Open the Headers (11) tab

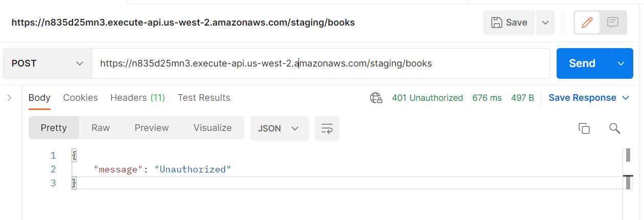click(x=137, y=98)
